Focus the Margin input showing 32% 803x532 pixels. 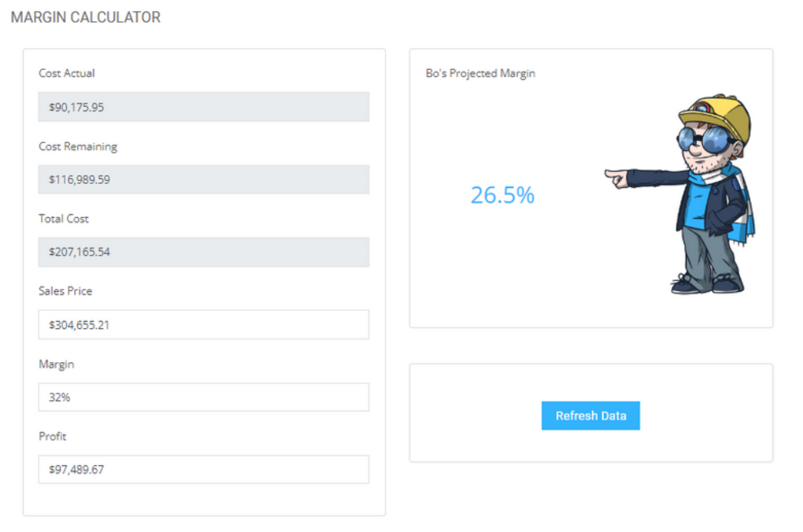click(x=203, y=397)
